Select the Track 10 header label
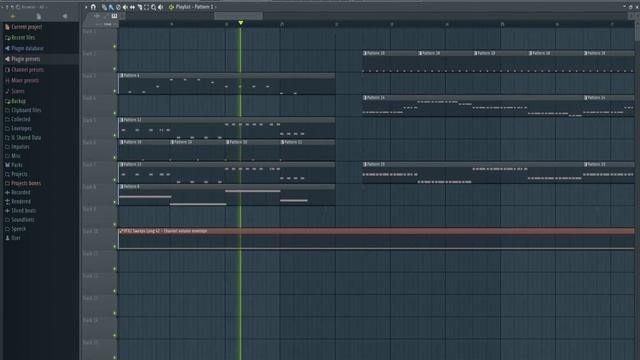Screen dimensions: 640x360 coord(91,231)
